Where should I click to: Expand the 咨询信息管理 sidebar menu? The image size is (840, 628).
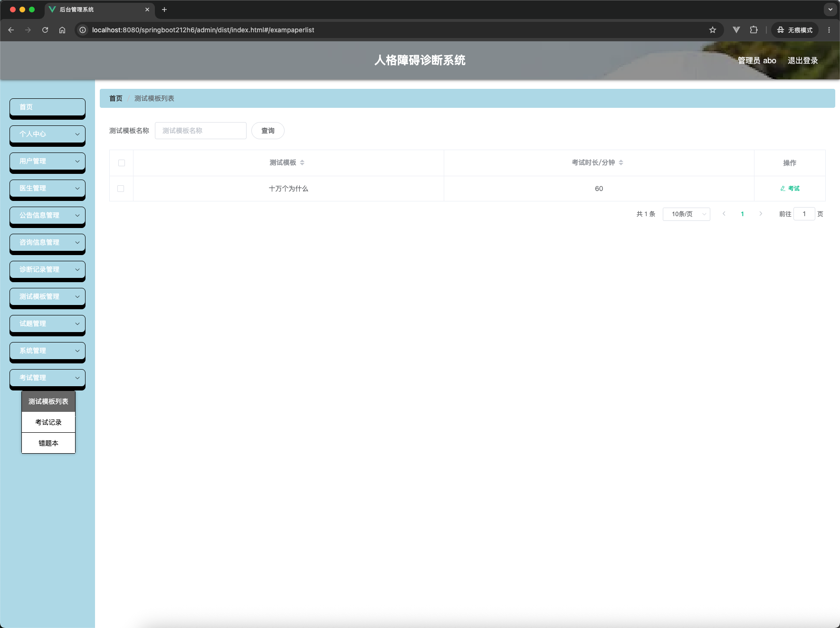point(48,242)
